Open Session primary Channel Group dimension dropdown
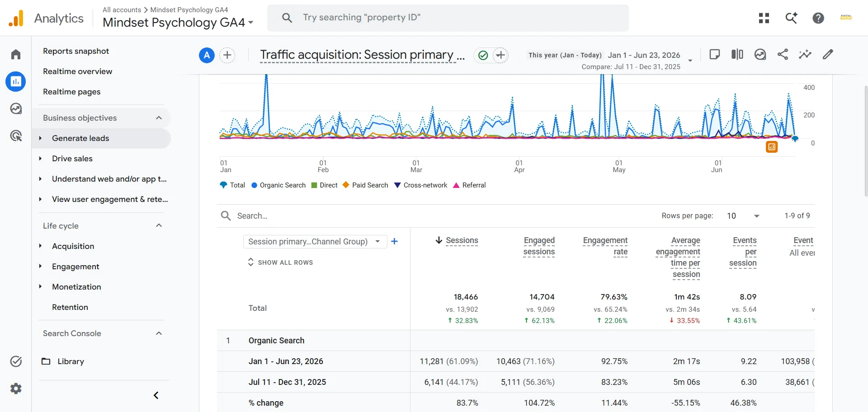This screenshot has width=868, height=412. tap(315, 242)
